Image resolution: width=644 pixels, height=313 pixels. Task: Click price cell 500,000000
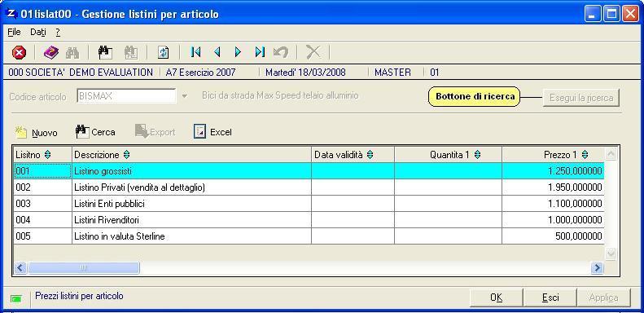[553, 236]
